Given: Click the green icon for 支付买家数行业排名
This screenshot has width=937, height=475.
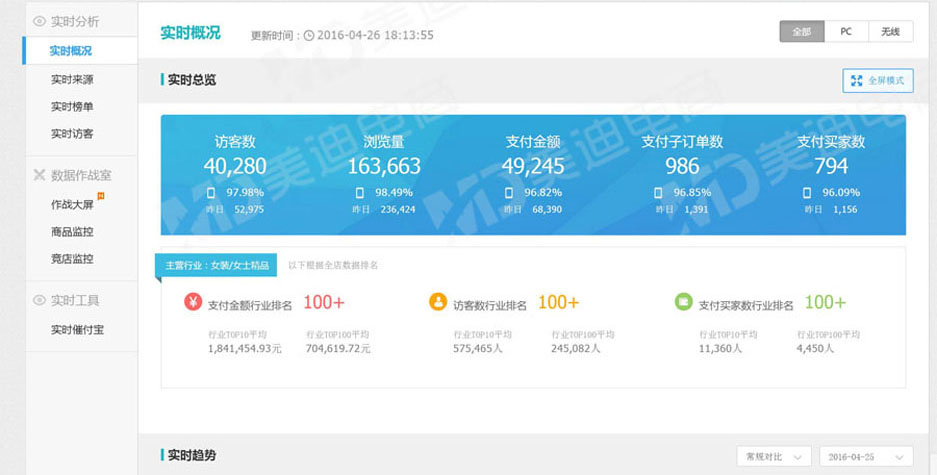Looking at the screenshot, I should click(x=683, y=302).
